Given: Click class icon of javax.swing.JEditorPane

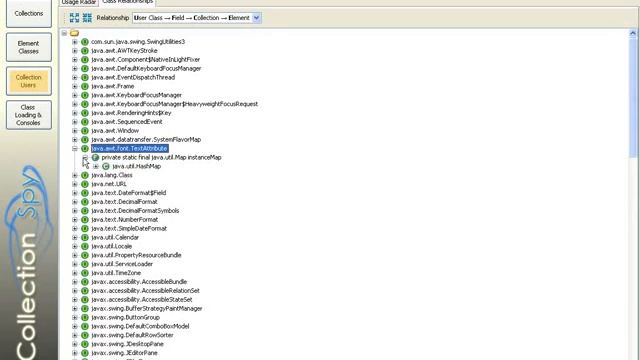Looking at the screenshot, I should point(85,353).
